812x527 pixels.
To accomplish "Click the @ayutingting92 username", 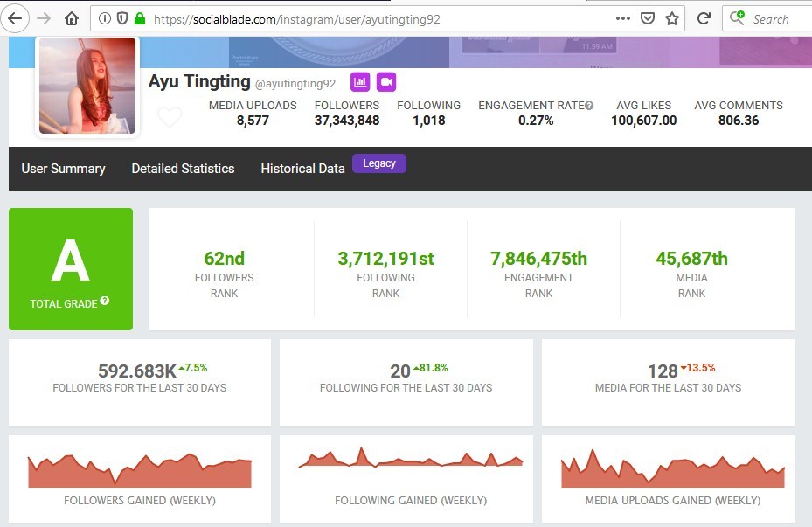I will [295, 83].
